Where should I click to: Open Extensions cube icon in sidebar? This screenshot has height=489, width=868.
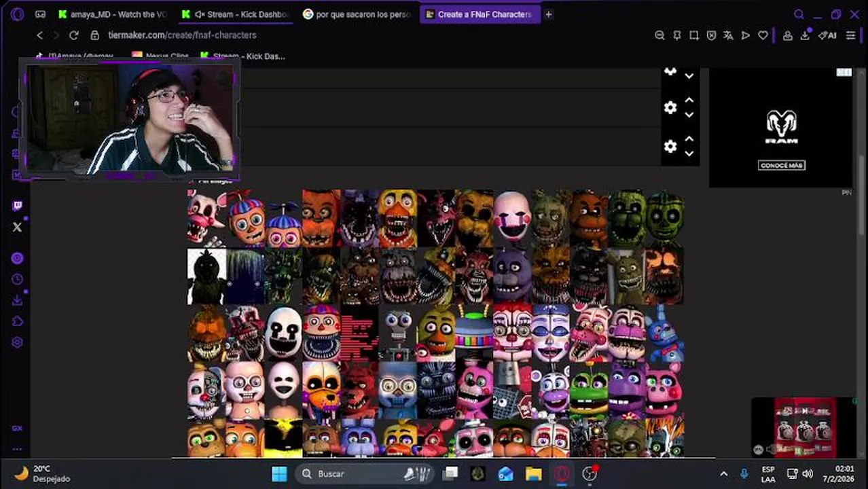pos(17,321)
